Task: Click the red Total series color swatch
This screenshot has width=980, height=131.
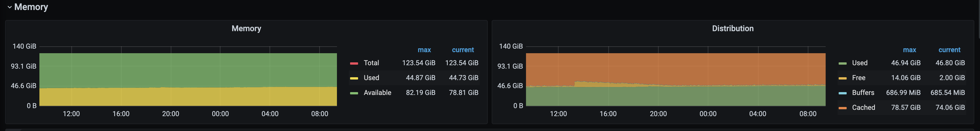Action: point(354,63)
